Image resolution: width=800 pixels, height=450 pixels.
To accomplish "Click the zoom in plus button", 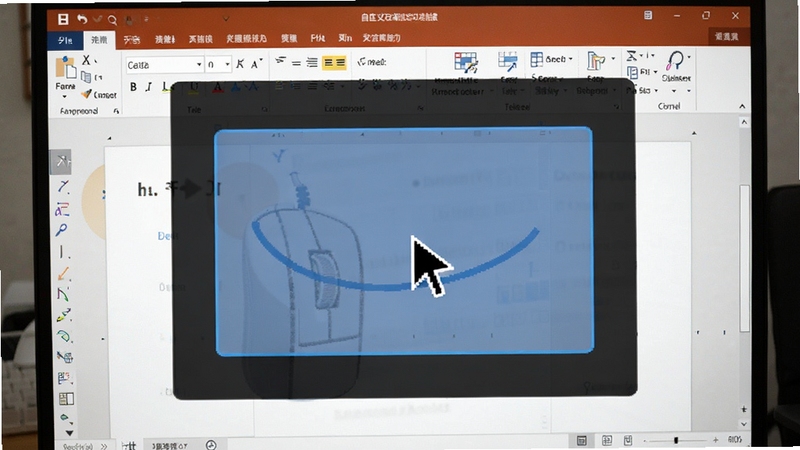I will coord(716,440).
